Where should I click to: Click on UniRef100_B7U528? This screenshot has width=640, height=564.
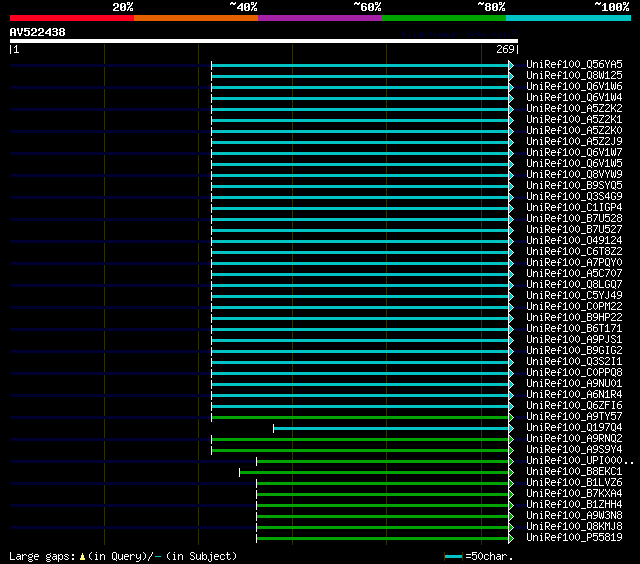[x=574, y=219]
